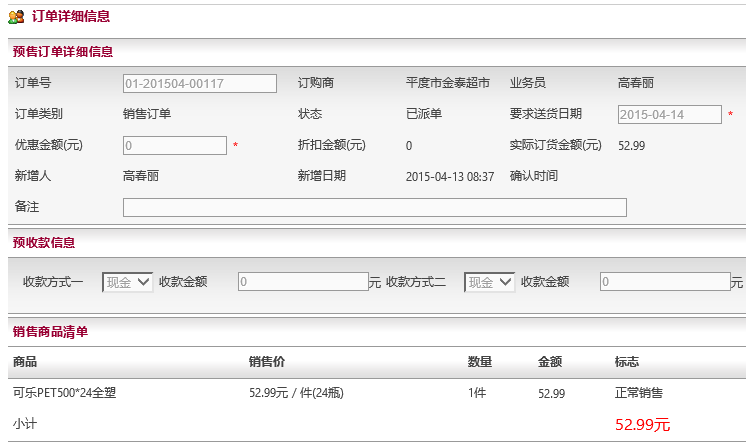
Task: Click the price 52.99元 / 件(24瓶)
Action: coord(296,393)
